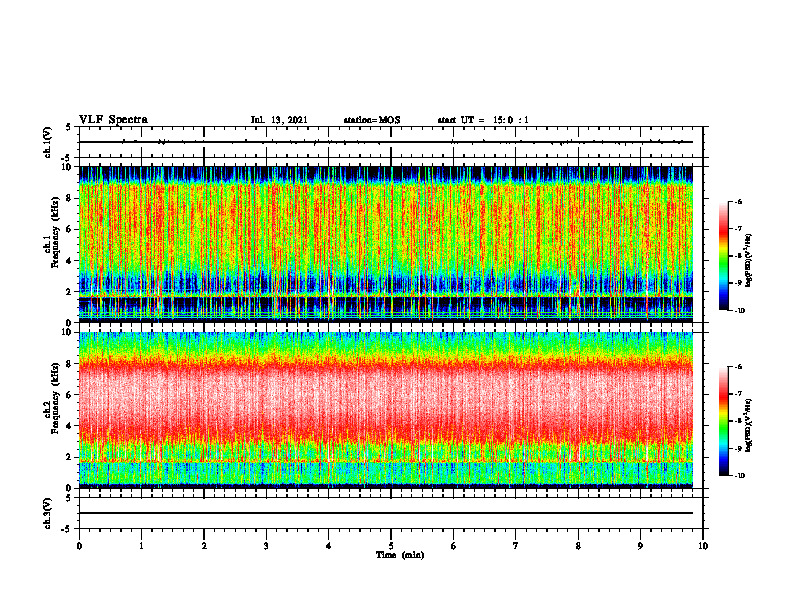
Task: Click the '7' tick on the Time axis
Action: click(516, 546)
